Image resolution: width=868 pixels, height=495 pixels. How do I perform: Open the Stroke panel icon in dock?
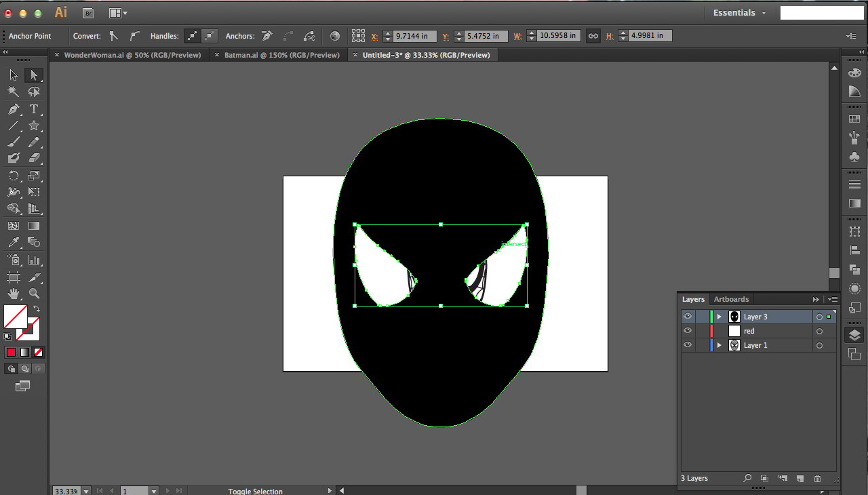(x=854, y=184)
